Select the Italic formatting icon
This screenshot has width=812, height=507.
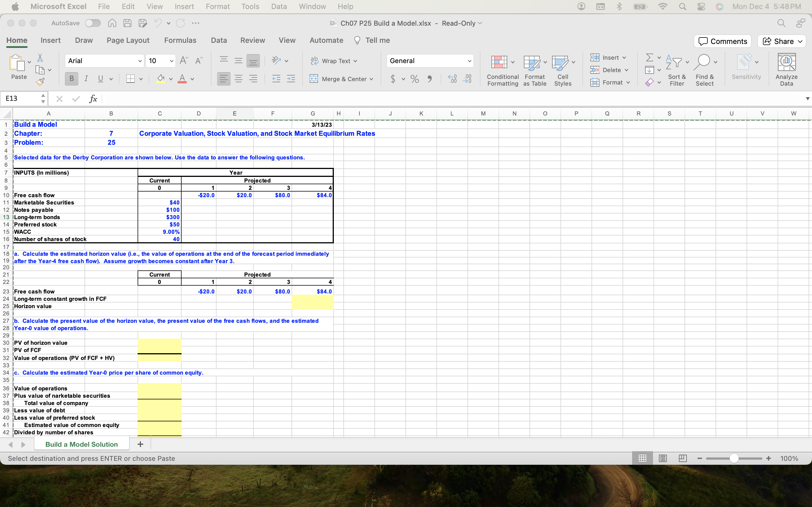(x=86, y=79)
